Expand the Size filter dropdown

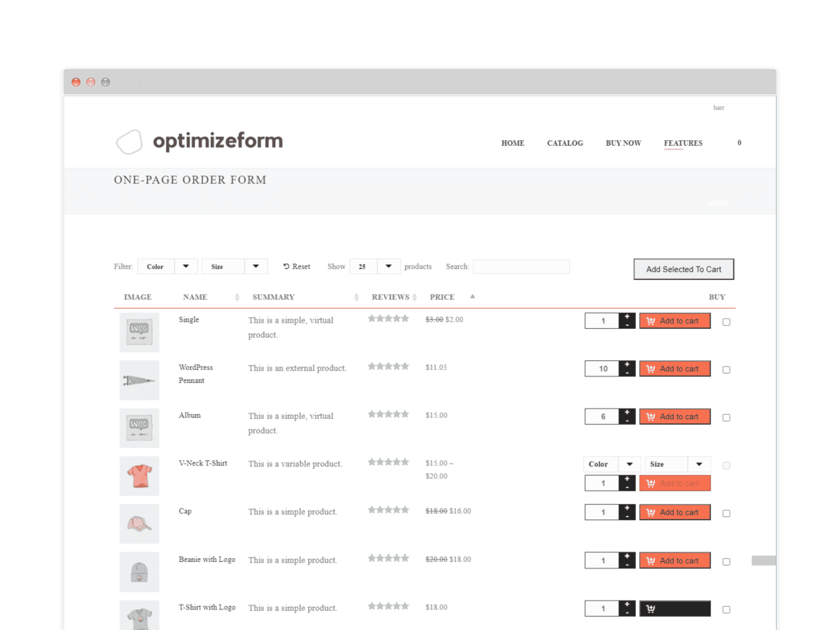pos(234,267)
